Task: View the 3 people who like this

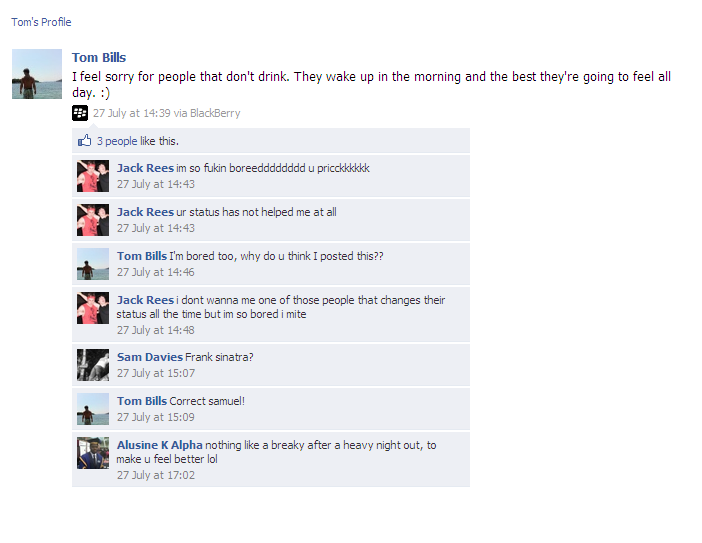Action: tap(117, 141)
